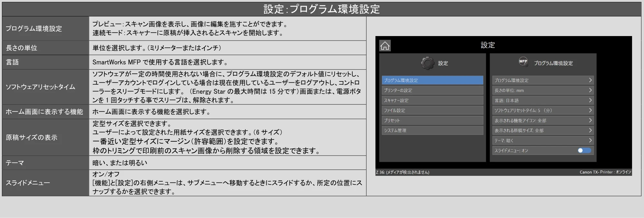Expand the プログラム環境設定 row chevron in right panel
This screenshot has width=644, height=218.
(590, 80)
